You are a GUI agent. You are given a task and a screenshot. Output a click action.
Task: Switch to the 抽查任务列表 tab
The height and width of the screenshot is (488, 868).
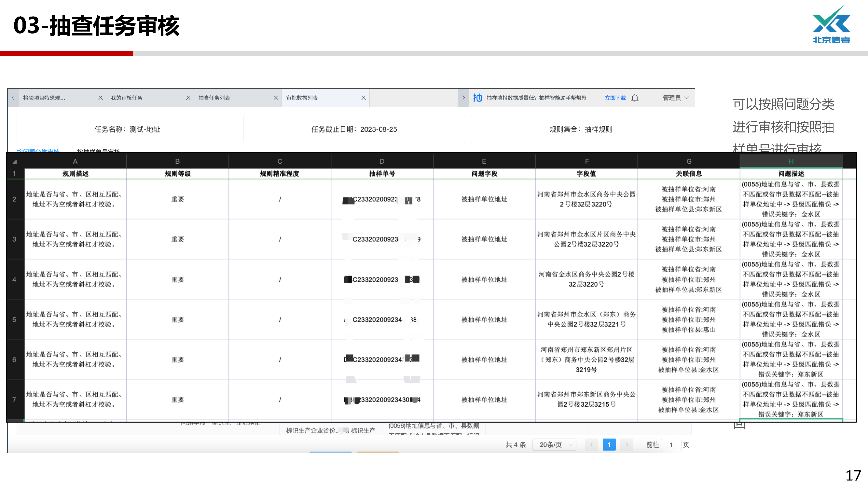(214, 98)
